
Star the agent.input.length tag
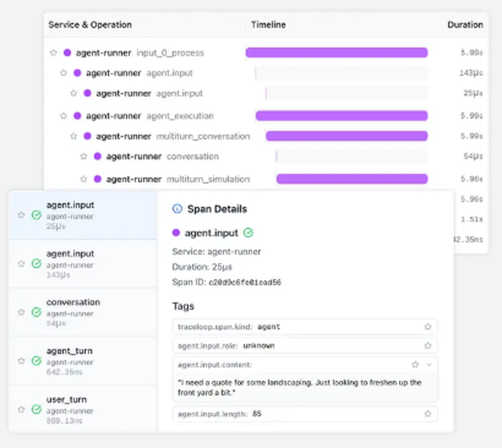tap(428, 414)
